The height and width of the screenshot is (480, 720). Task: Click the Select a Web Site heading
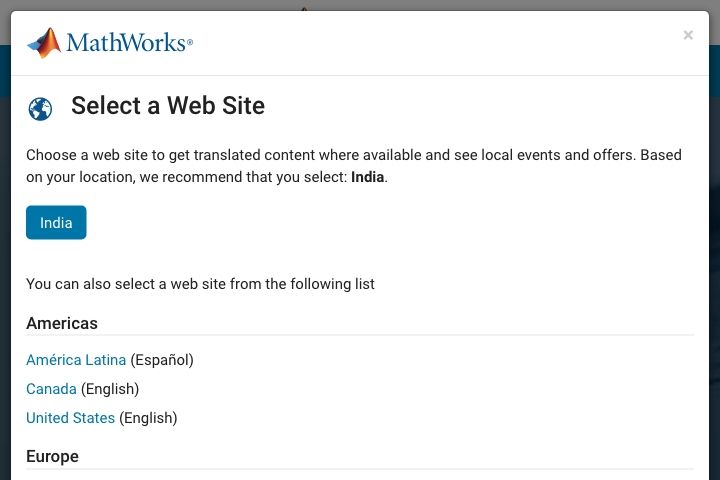[x=168, y=105]
